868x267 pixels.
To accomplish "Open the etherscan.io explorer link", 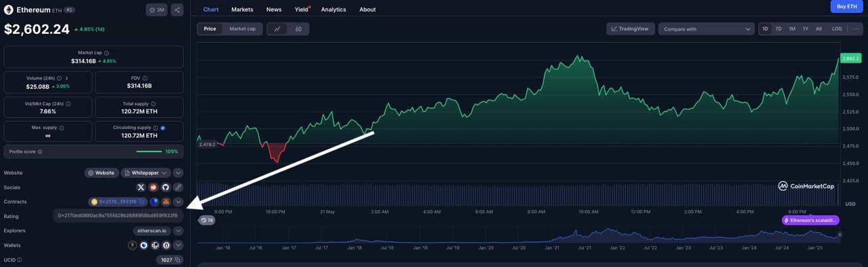I will coord(152,231).
